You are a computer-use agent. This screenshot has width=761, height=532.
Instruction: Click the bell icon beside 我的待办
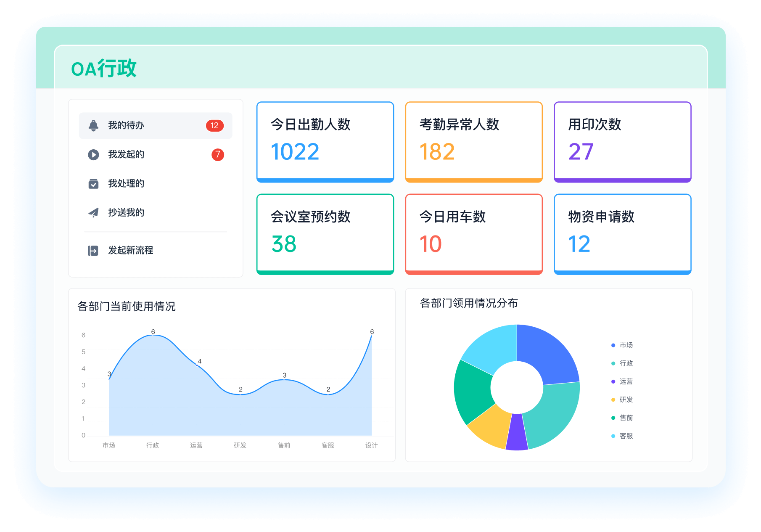point(93,125)
